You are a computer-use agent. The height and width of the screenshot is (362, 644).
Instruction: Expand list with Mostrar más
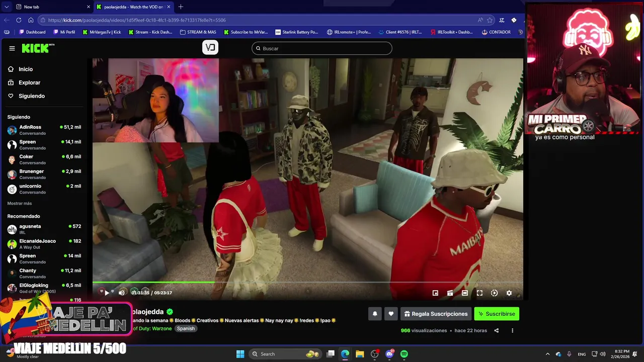tap(20, 204)
